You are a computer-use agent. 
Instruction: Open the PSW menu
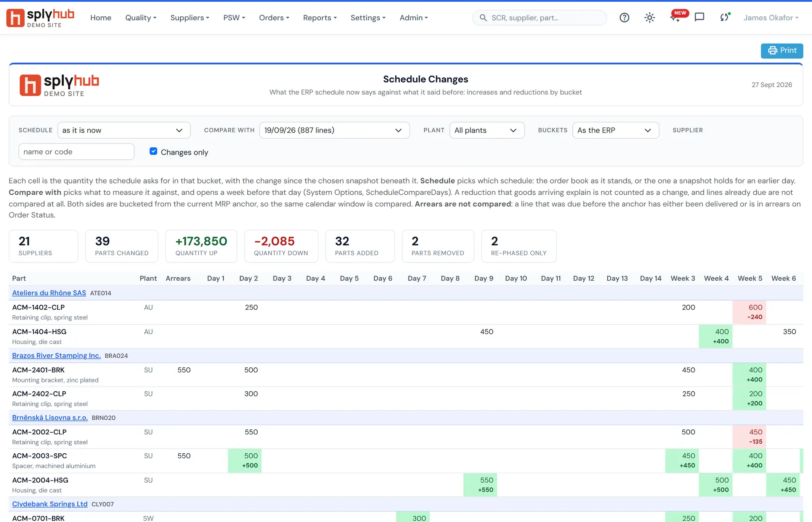(234, 18)
